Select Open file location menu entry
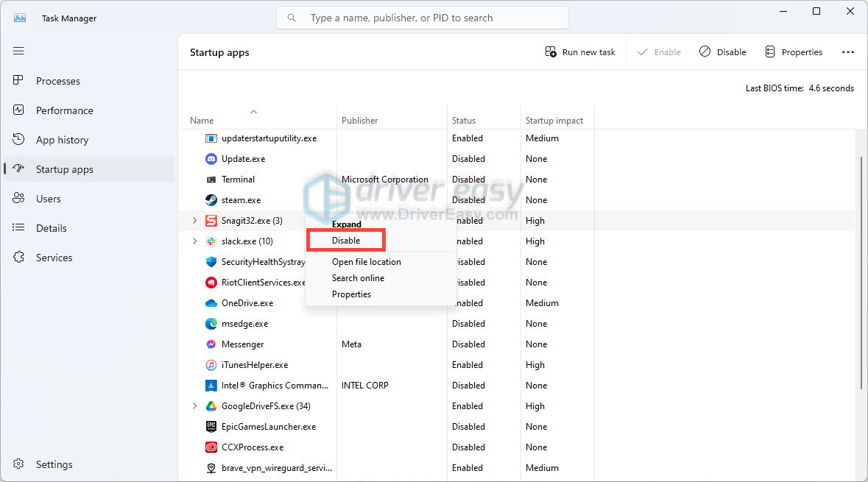 coord(366,262)
